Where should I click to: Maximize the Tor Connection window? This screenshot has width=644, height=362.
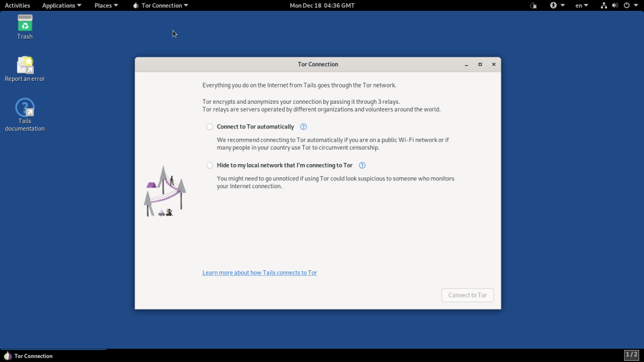(480, 65)
